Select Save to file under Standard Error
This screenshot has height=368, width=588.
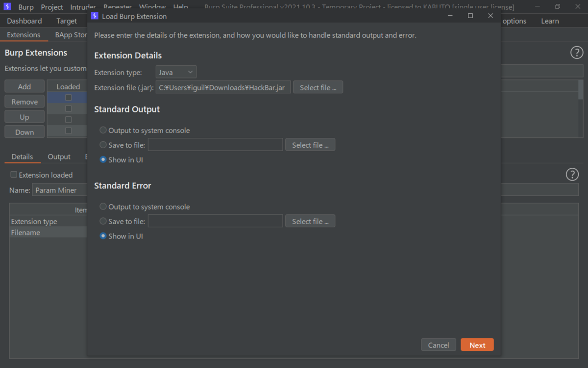click(103, 221)
